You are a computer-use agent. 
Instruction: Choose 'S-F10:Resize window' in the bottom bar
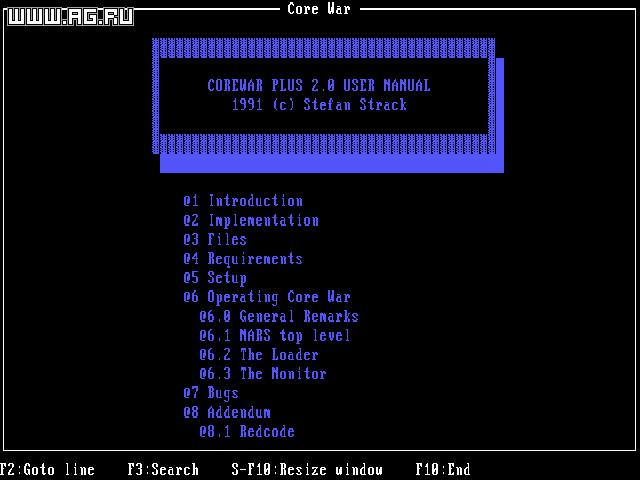coord(307,469)
